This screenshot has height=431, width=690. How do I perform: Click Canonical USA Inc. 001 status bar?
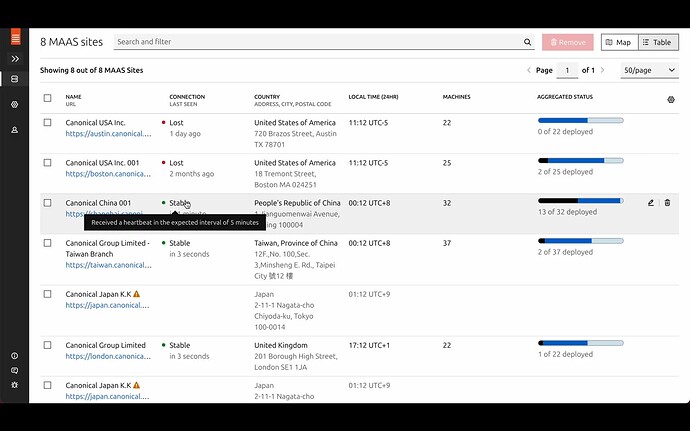[x=580, y=160]
